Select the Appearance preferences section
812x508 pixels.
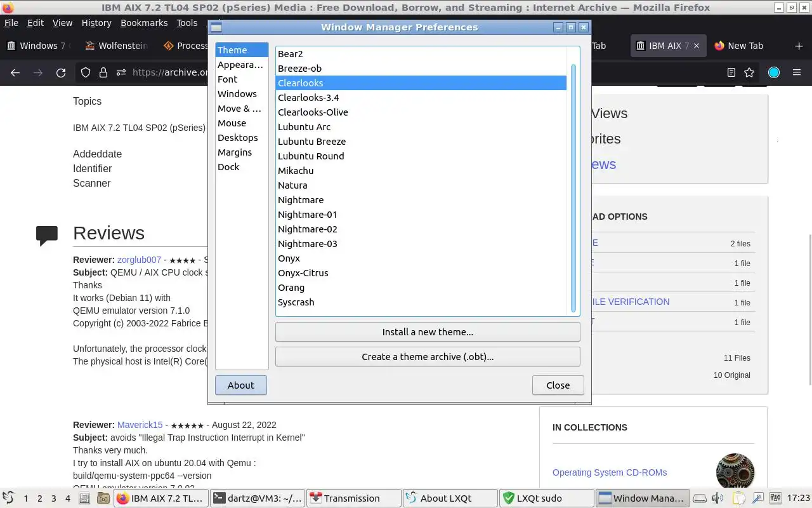click(242, 65)
